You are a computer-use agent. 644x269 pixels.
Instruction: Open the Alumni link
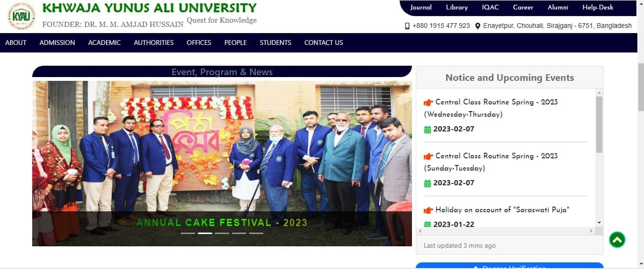(x=558, y=7)
